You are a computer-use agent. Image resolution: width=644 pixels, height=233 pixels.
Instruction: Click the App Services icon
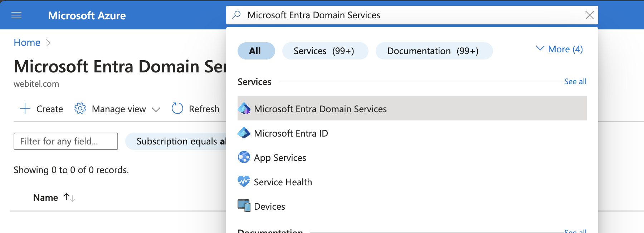(x=244, y=157)
